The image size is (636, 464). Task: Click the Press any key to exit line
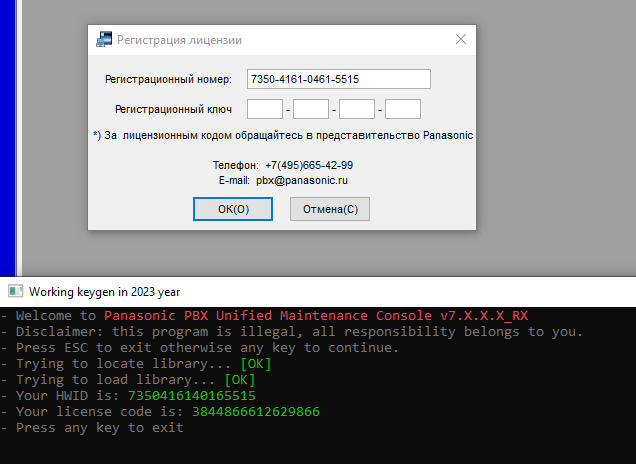[92, 428]
